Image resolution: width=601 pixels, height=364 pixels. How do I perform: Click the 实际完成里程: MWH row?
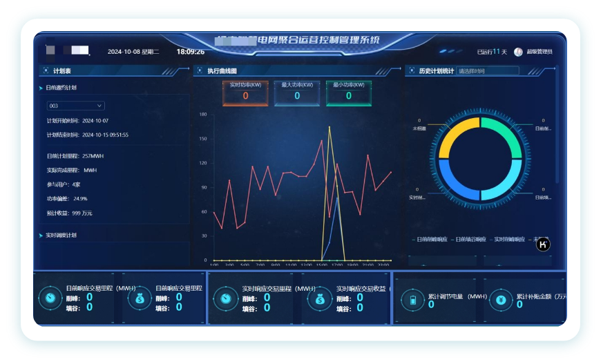click(72, 170)
